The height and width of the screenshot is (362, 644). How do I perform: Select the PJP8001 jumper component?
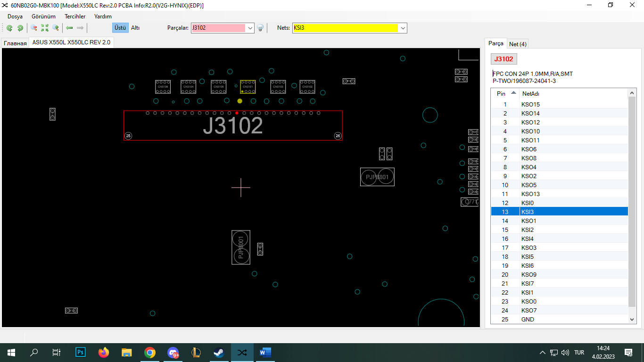[241, 247]
